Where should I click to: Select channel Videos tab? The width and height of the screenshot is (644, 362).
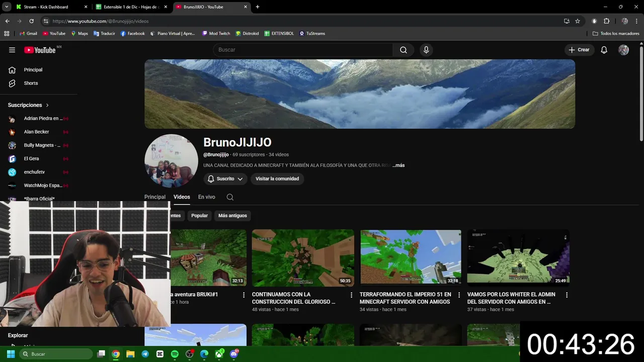[x=182, y=197]
